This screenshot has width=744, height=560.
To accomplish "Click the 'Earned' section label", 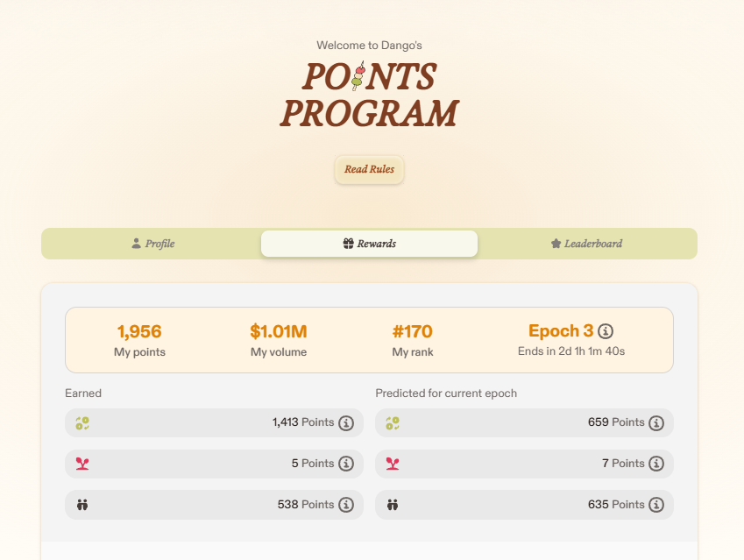I will point(83,393).
